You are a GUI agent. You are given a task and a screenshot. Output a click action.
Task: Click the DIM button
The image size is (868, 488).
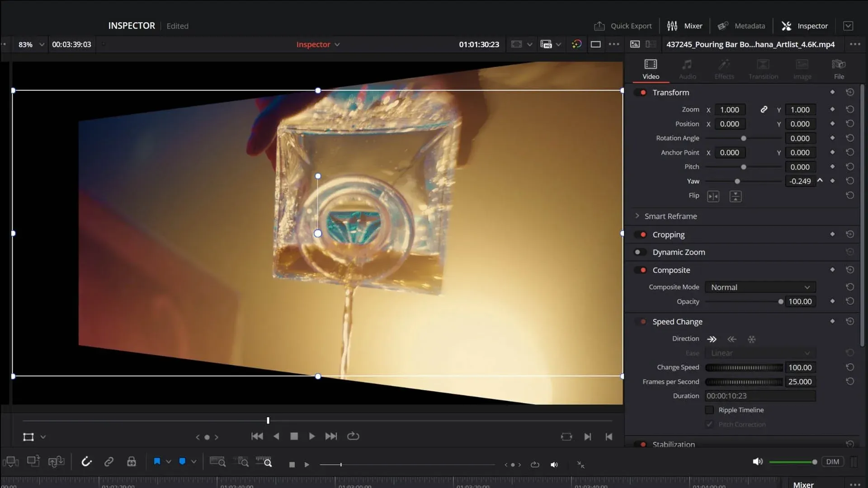tap(832, 462)
